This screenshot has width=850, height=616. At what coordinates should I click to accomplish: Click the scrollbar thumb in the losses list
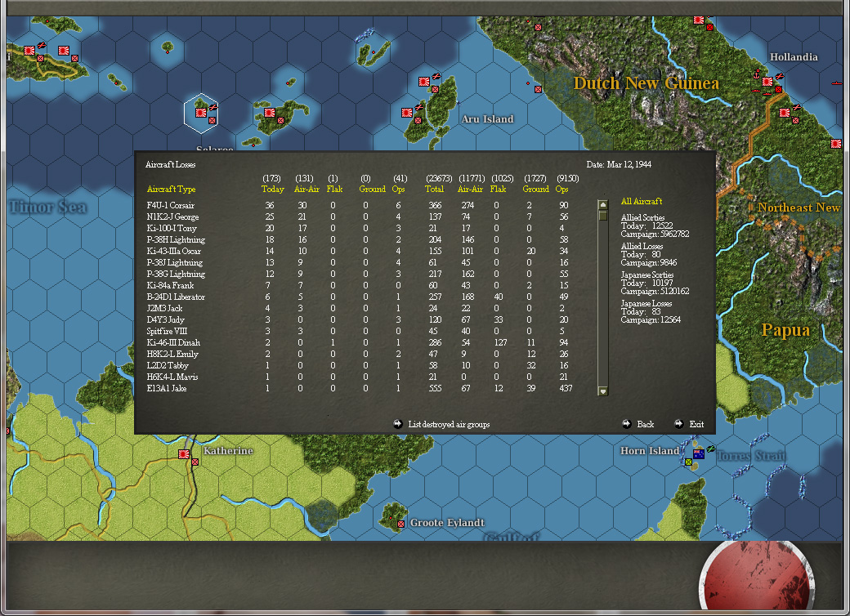coord(602,215)
